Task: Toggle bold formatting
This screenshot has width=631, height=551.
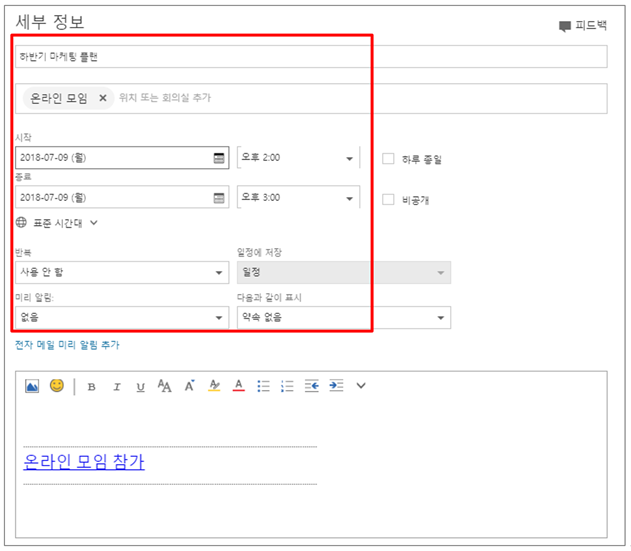Action: (x=92, y=387)
